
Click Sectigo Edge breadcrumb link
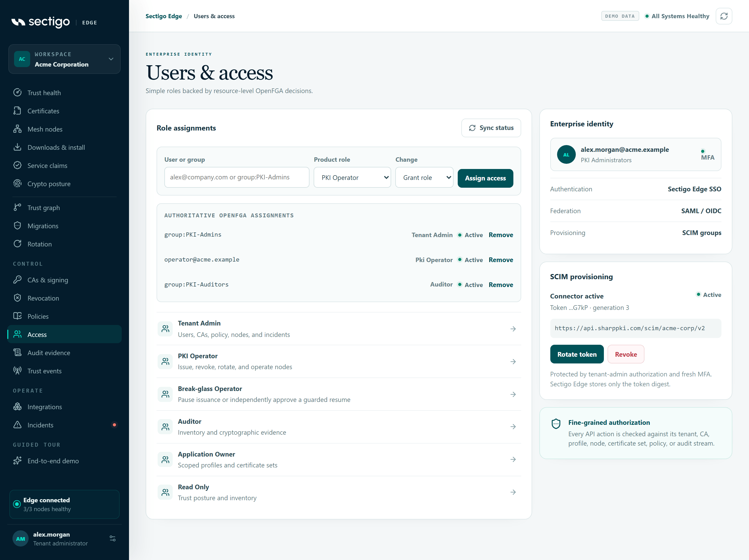pos(164,16)
